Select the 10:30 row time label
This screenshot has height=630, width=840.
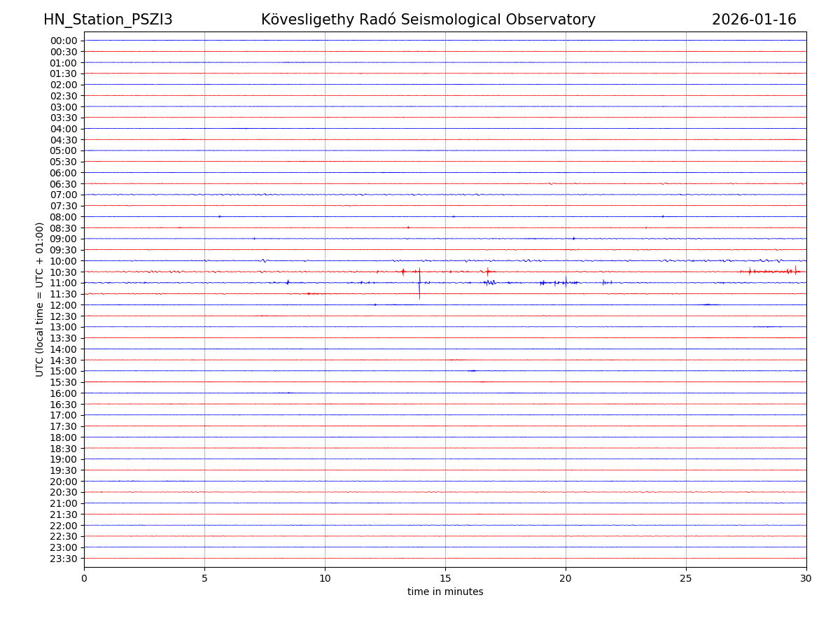point(64,272)
